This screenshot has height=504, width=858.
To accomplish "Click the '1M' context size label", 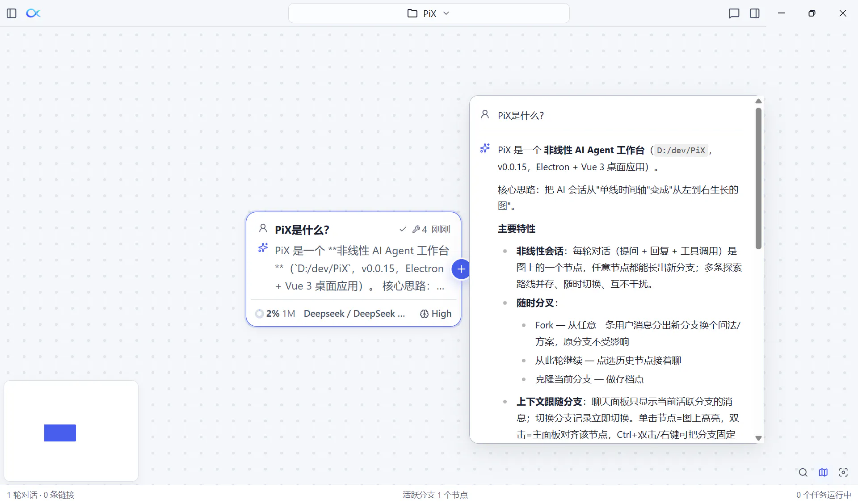I will 289,314.
